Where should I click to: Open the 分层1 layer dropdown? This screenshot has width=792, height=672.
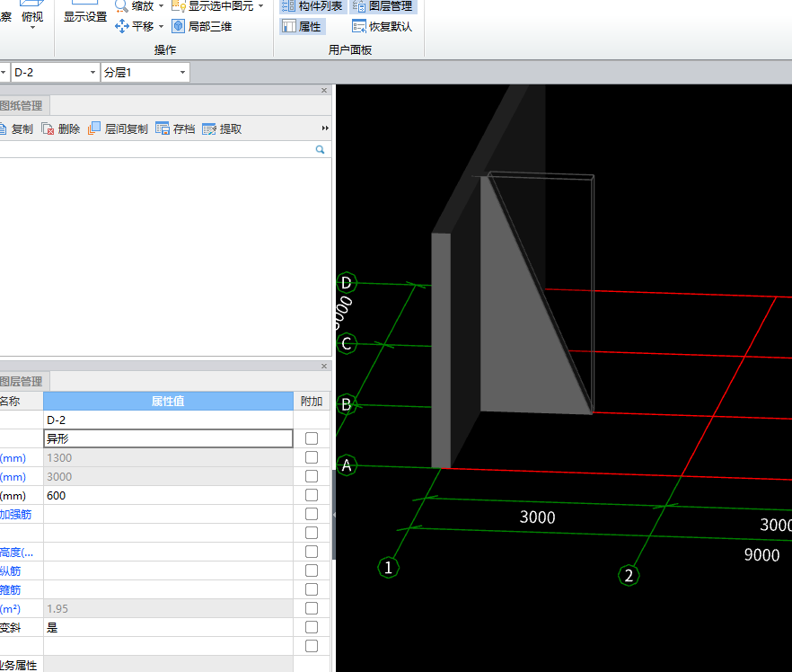182,72
